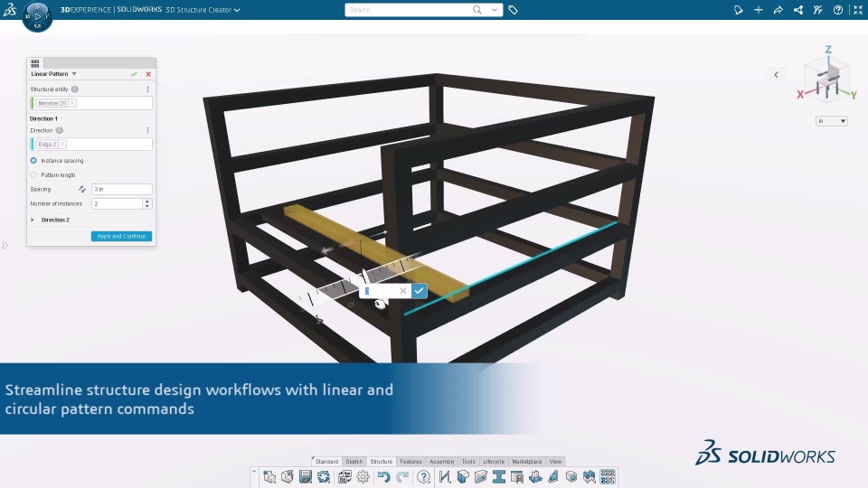Screen dimensions: 868x488
Task: Click the search magnifier icon
Action: [x=477, y=10]
